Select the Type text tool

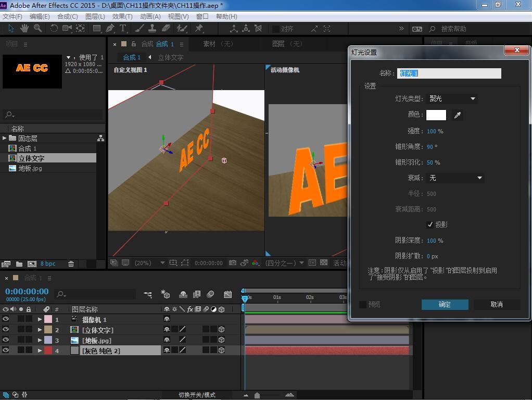(123, 29)
